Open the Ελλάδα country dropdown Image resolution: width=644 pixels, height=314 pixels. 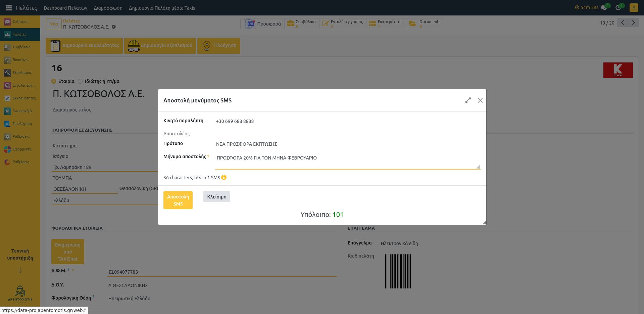click(x=105, y=200)
